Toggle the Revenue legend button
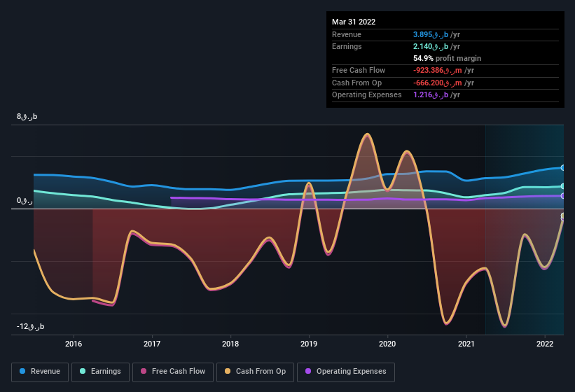The image size is (575, 392). 40,372
